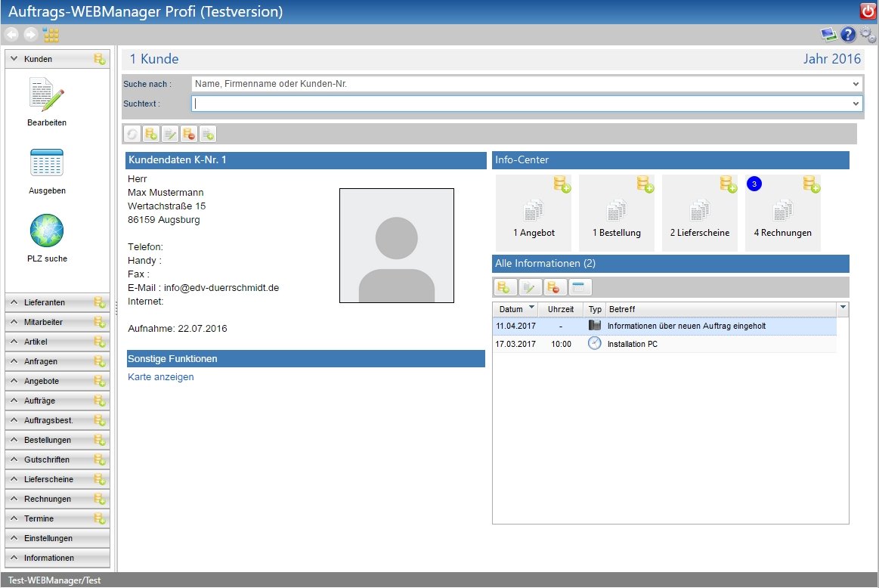Click the delete customer toolbar icon
Viewport: 879px width, 588px height.
pos(189,135)
